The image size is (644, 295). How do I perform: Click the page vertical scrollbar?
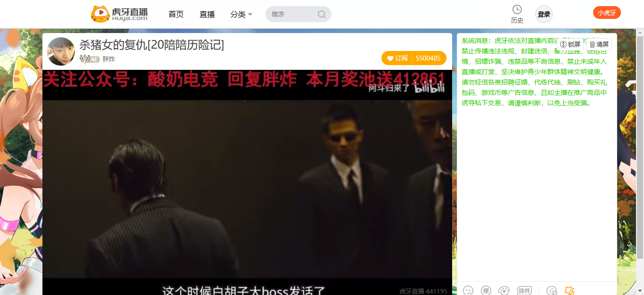(640, 147)
